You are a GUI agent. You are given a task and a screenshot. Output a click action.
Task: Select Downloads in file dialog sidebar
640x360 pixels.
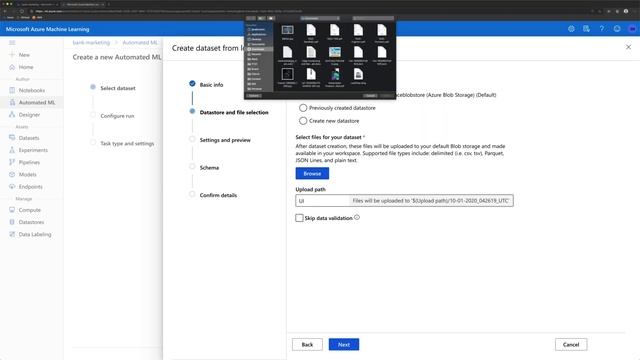[x=258, y=49]
